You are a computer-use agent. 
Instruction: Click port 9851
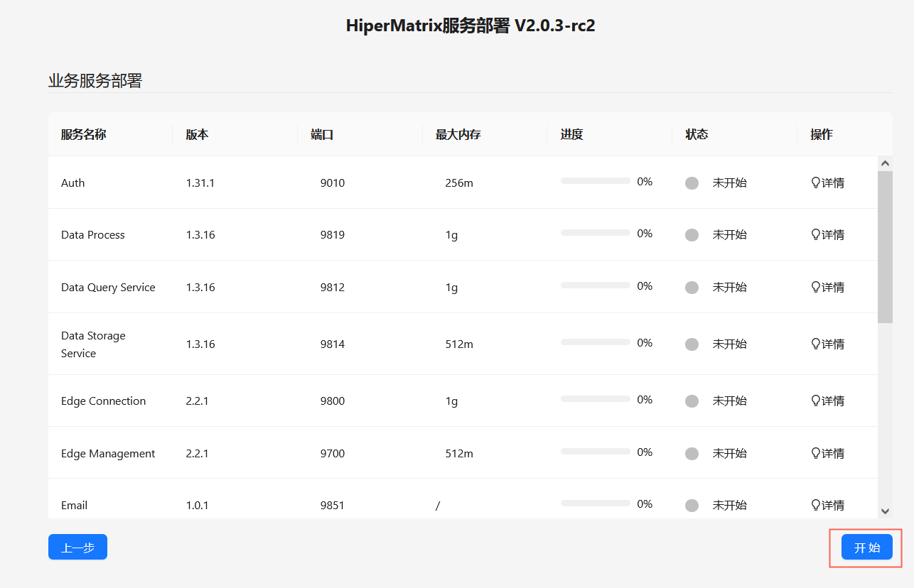333,505
